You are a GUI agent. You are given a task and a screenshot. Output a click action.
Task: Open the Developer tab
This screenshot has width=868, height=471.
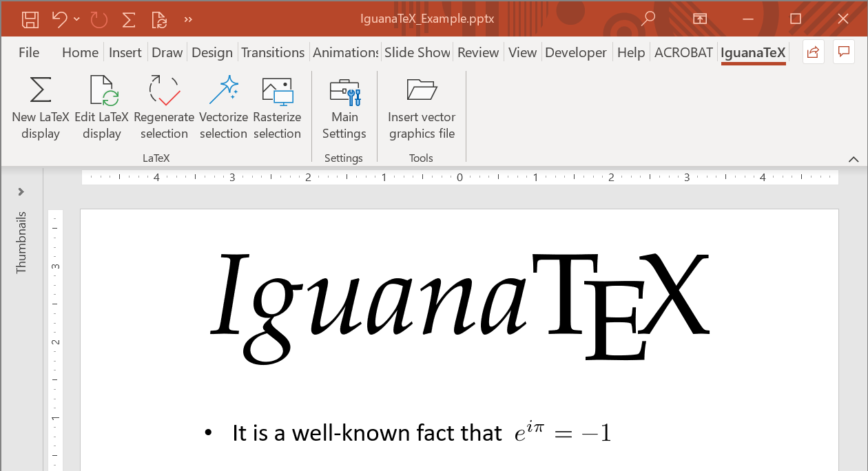[576, 52]
